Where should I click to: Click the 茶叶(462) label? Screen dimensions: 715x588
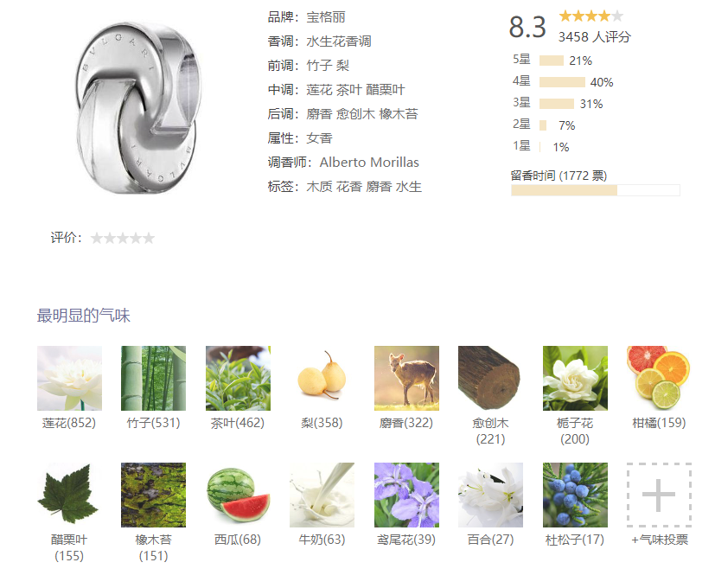tap(238, 423)
